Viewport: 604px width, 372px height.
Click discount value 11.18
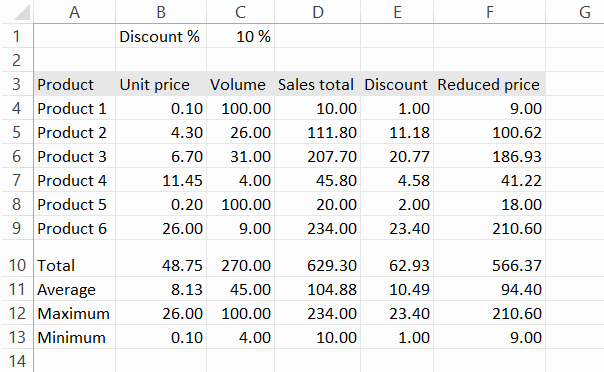pyautogui.click(x=397, y=132)
